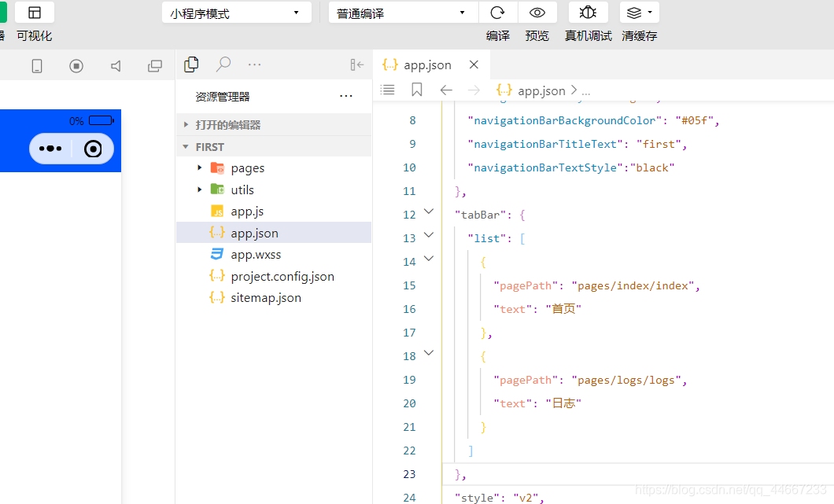Screen dimensions: 834x504
Task: Open the search magnifier icon
Action: (x=223, y=64)
